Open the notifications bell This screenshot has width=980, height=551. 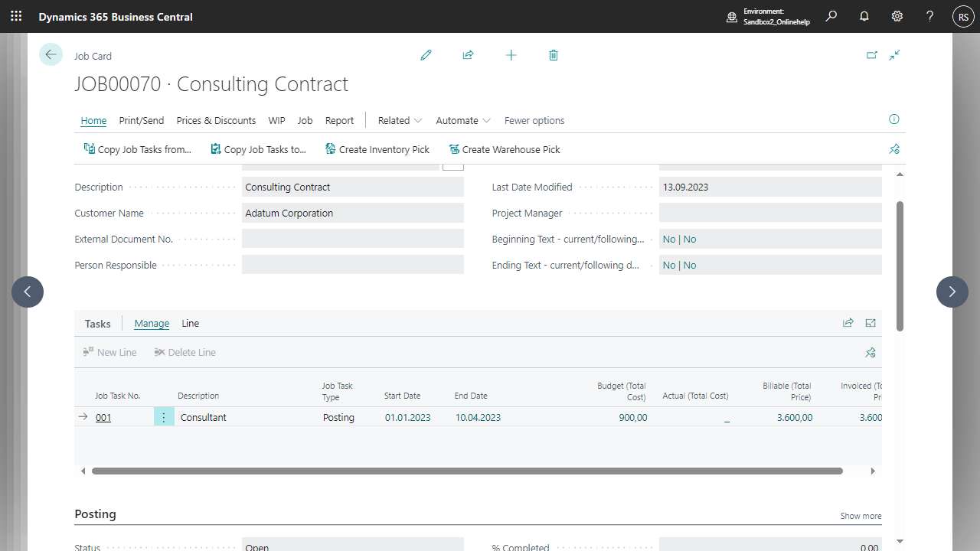pyautogui.click(x=864, y=16)
